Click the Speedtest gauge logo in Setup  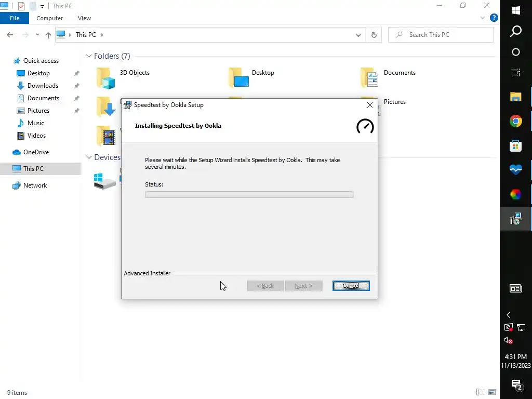[x=365, y=126]
